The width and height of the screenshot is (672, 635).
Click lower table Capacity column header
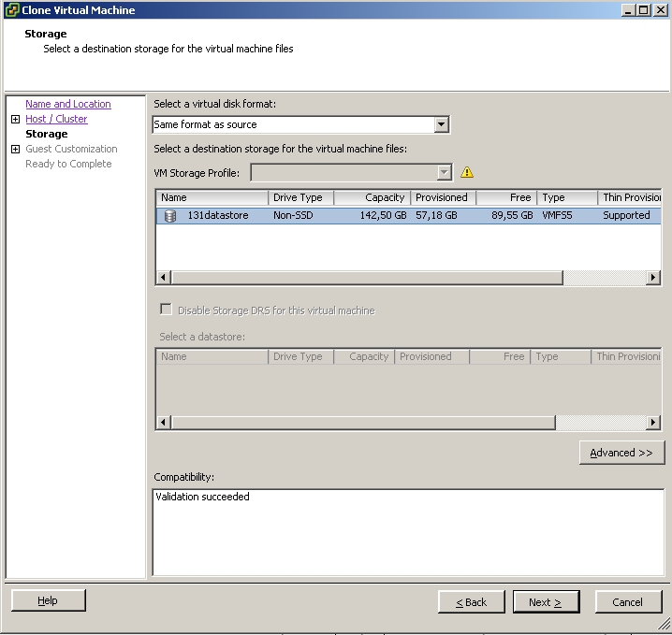tap(364, 356)
